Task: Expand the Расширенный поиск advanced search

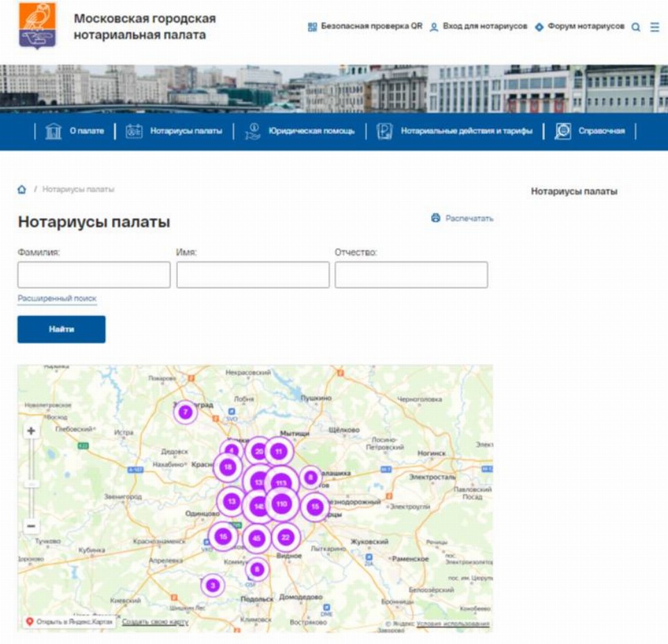Action: pos(57,299)
